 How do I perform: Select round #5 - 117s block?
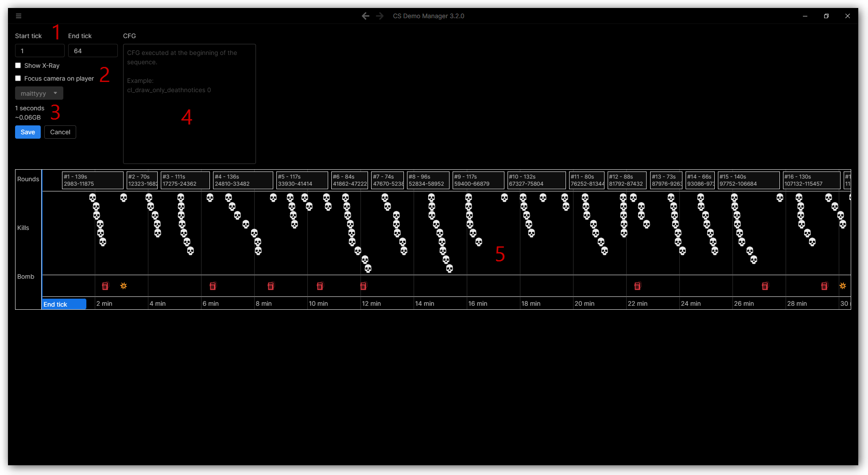tap(302, 180)
